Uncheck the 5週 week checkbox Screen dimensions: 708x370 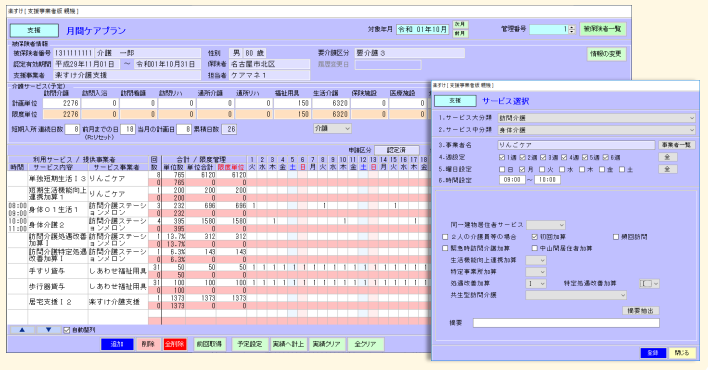tap(585, 158)
